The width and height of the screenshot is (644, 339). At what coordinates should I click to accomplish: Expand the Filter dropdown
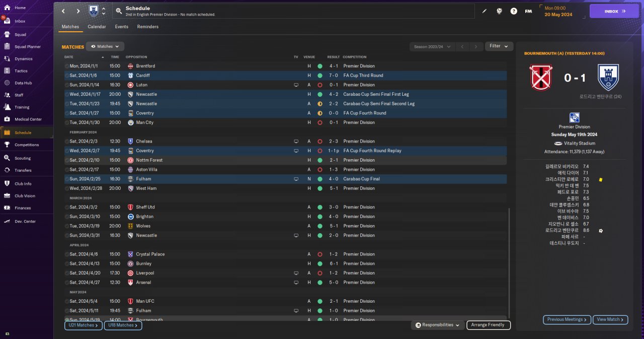pyautogui.click(x=499, y=46)
